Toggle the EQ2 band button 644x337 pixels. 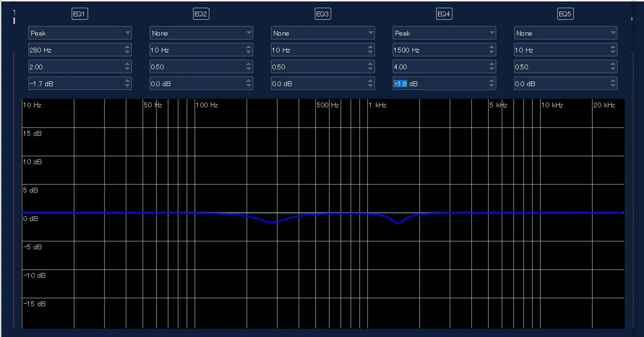point(201,14)
